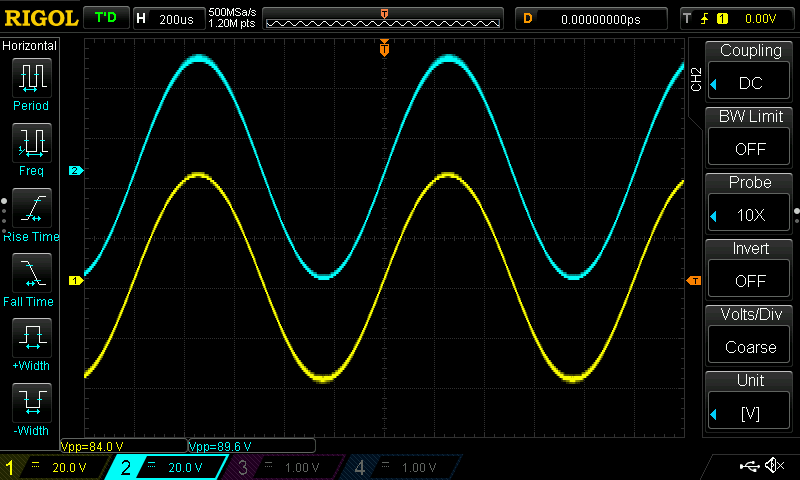Open the Coupling DC setting
The height and width of the screenshot is (480, 800).
[749, 83]
